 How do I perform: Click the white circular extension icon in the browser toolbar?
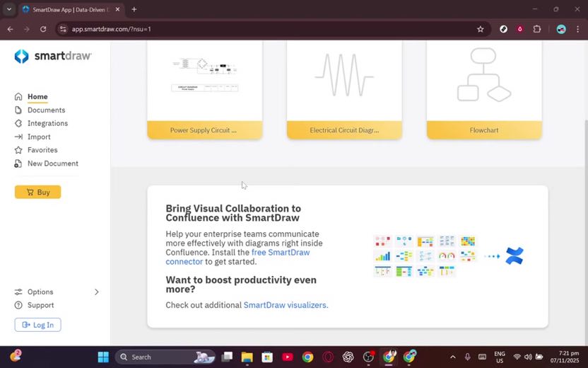pos(504,29)
